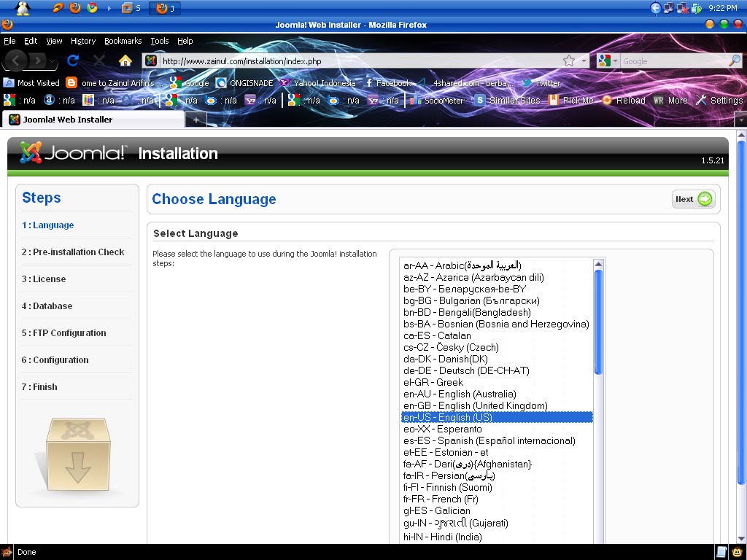The width and height of the screenshot is (747, 560).
Task: Open the Twitter bookmark
Action: [541, 83]
